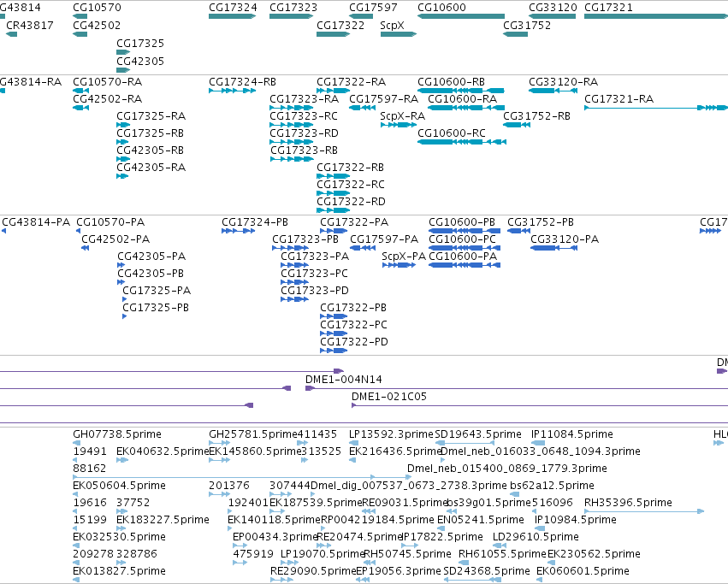
Task: Select EST bs62a12.5prime
Action: tap(514, 494)
